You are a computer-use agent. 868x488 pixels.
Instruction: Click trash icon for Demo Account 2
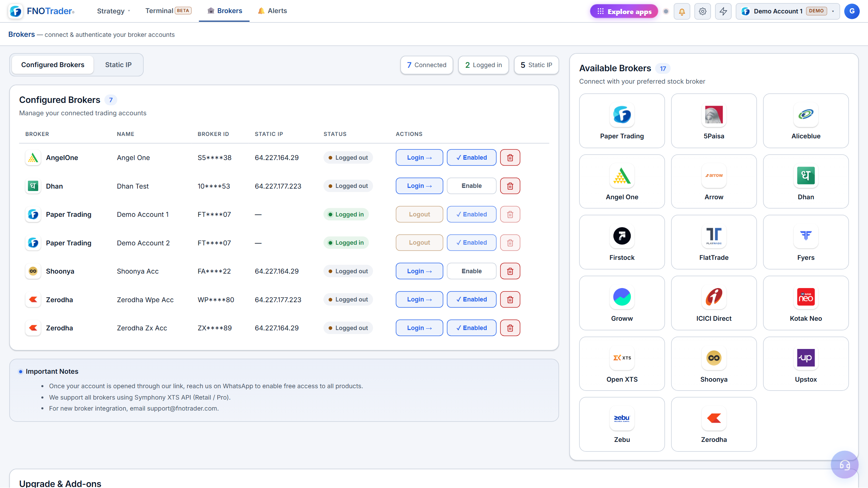(x=510, y=243)
